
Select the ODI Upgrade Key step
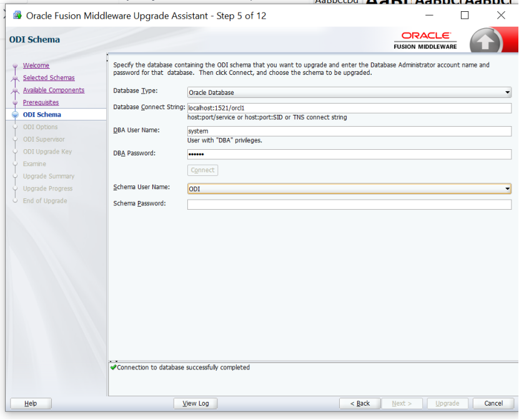47,152
